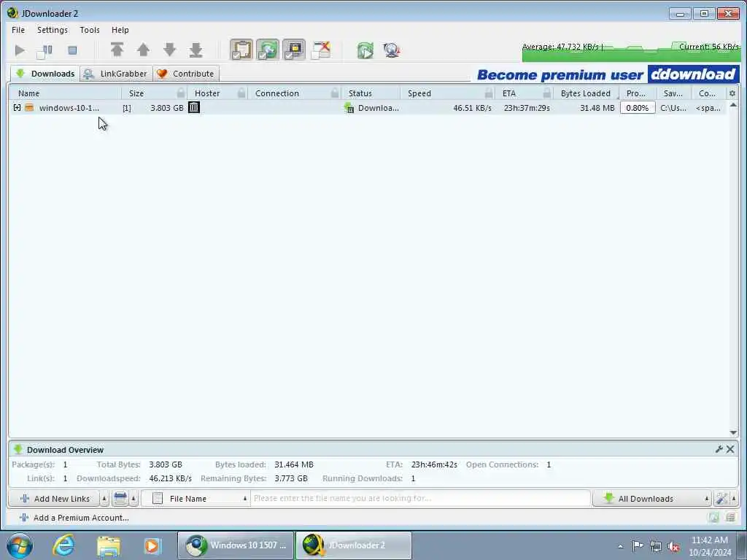Click the clear list button
The height and width of the screenshot is (560, 747).
point(120,499)
